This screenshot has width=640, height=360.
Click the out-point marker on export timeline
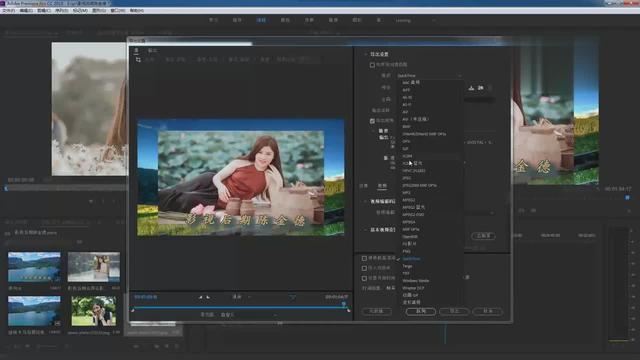pyautogui.click(x=348, y=311)
